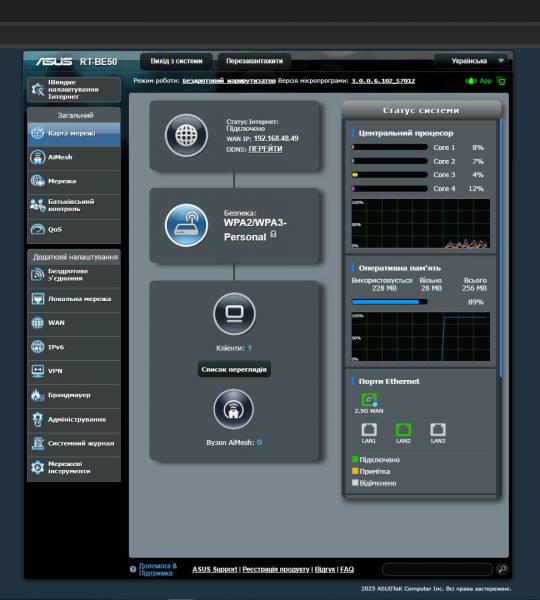
Task: Open the firmware version link
Action: pos(383,81)
